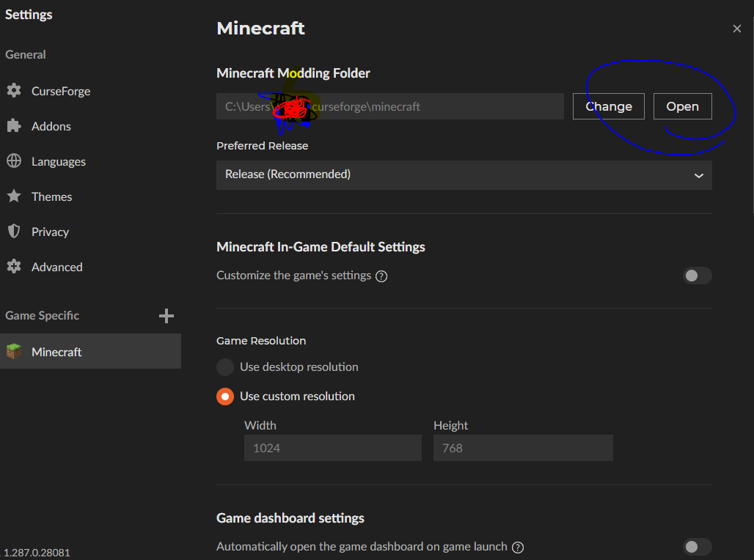Click the Themes star icon
Viewport: 754px width, 560px height.
14,196
